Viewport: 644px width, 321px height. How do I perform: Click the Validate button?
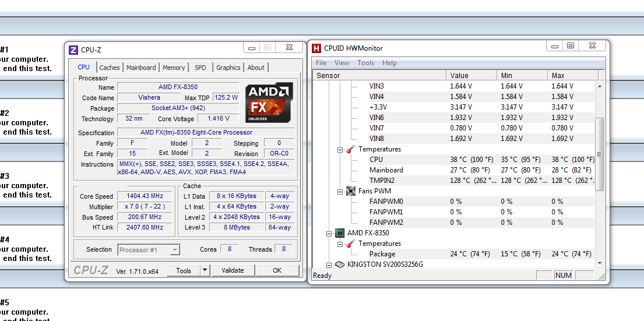coord(233,270)
